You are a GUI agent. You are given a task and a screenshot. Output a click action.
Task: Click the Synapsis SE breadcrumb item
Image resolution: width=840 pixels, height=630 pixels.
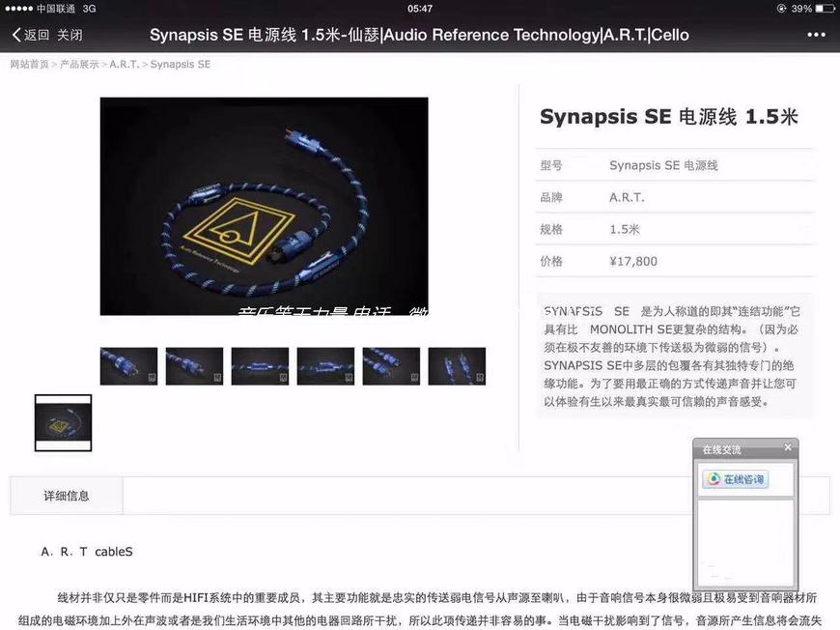[x=180, y=65]
